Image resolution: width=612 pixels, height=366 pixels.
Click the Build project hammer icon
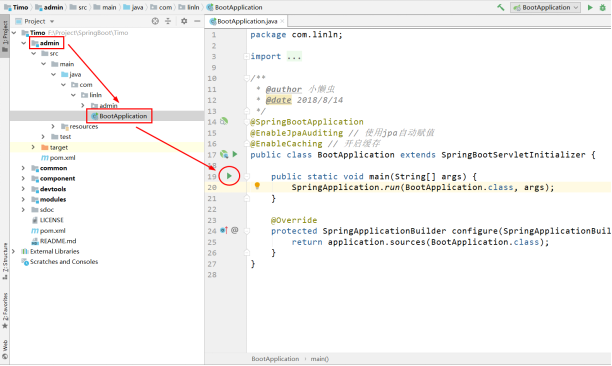click(500, 7)
